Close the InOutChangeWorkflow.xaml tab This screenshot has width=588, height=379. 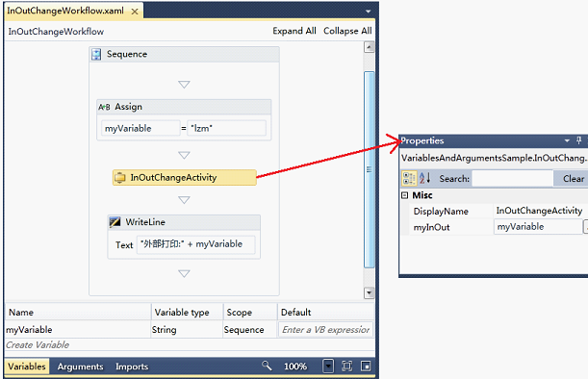[135, 12]
